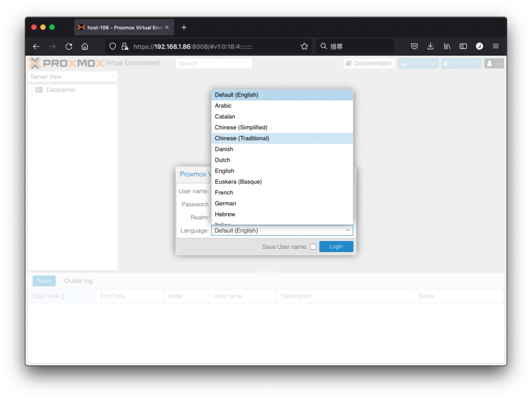Reload the page with the refresh icon

point(69,46)
